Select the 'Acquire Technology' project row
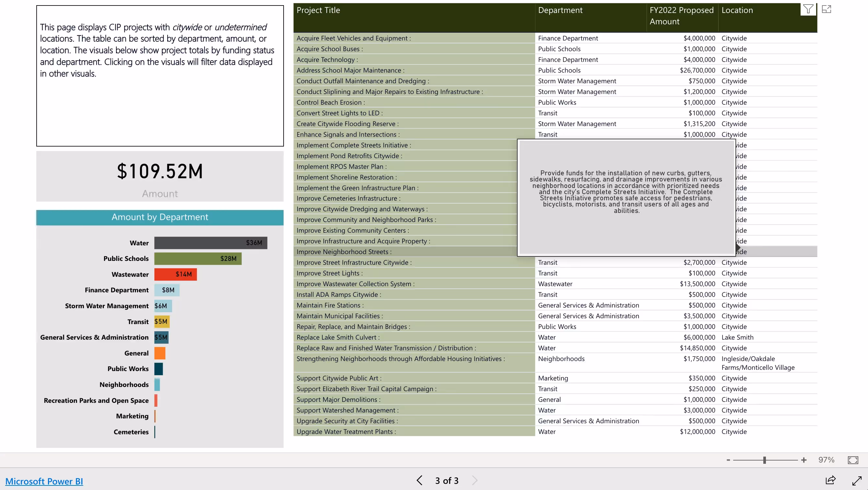This screenshot has height=490, width=868. [x=555, y=60]
